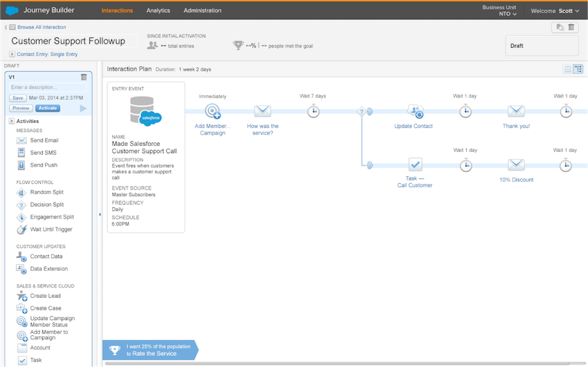Collapse the Activities section

[12, 121]
